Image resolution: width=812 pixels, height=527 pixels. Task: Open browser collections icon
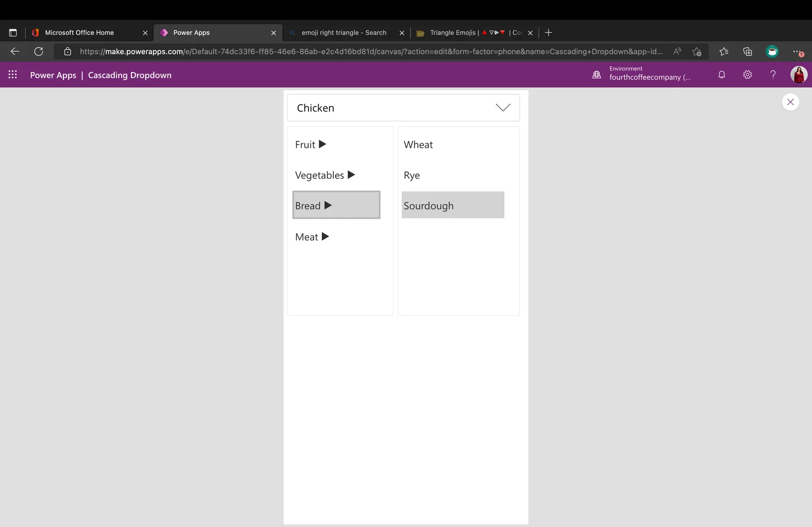748,51
